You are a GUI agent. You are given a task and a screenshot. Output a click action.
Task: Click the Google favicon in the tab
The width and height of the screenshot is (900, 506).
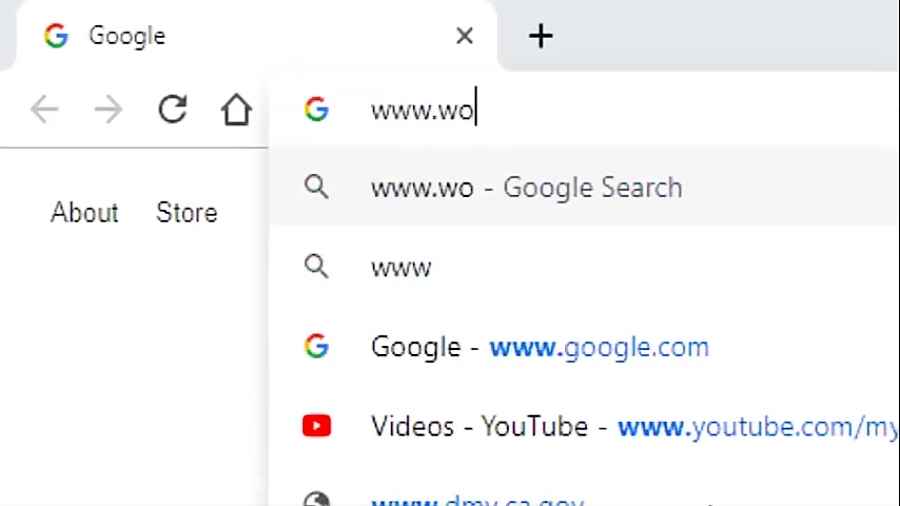click(56, 36)
